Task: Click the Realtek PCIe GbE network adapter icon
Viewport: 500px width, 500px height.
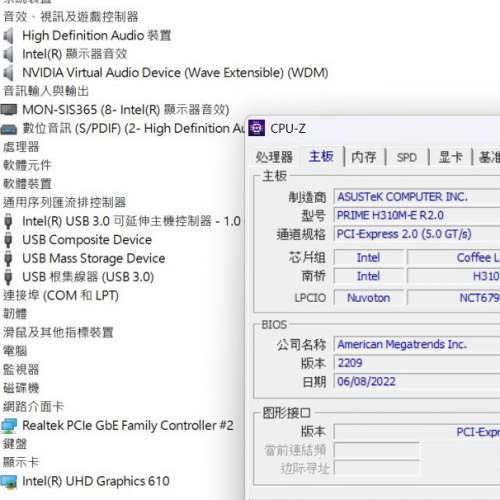Action: 9,426
